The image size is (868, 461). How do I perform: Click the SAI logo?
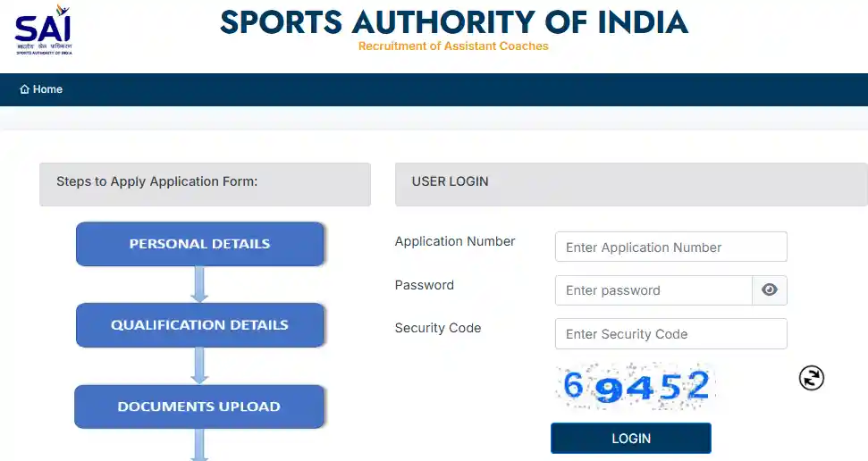coord(43,29)
